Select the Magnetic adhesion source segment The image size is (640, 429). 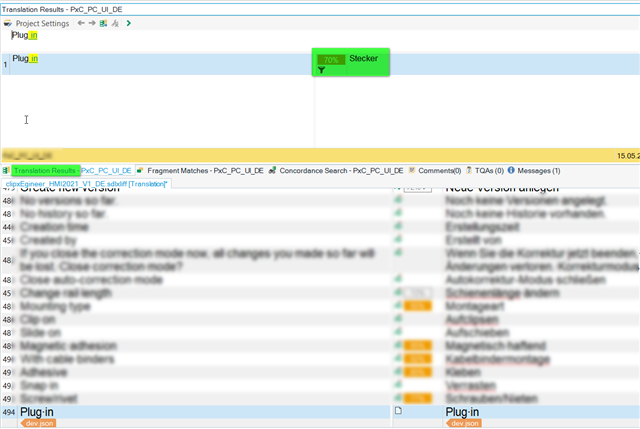(x=69, y=346)
